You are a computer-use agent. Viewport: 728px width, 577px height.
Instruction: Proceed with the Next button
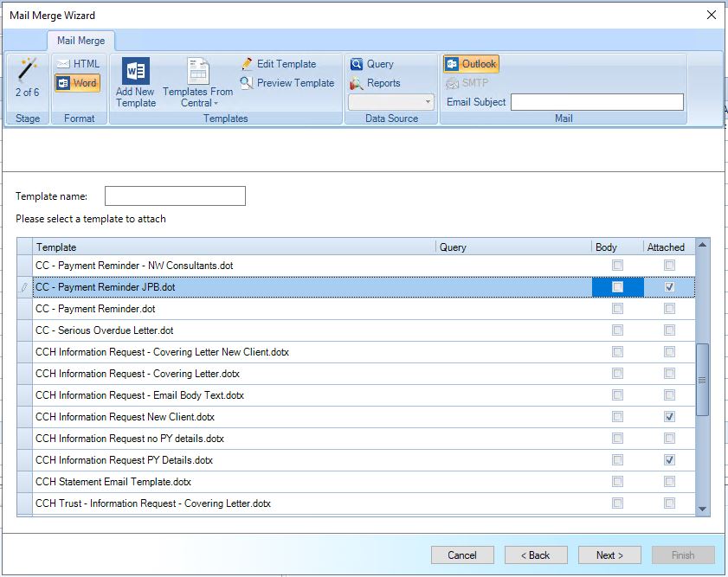(x=609, y=555)
